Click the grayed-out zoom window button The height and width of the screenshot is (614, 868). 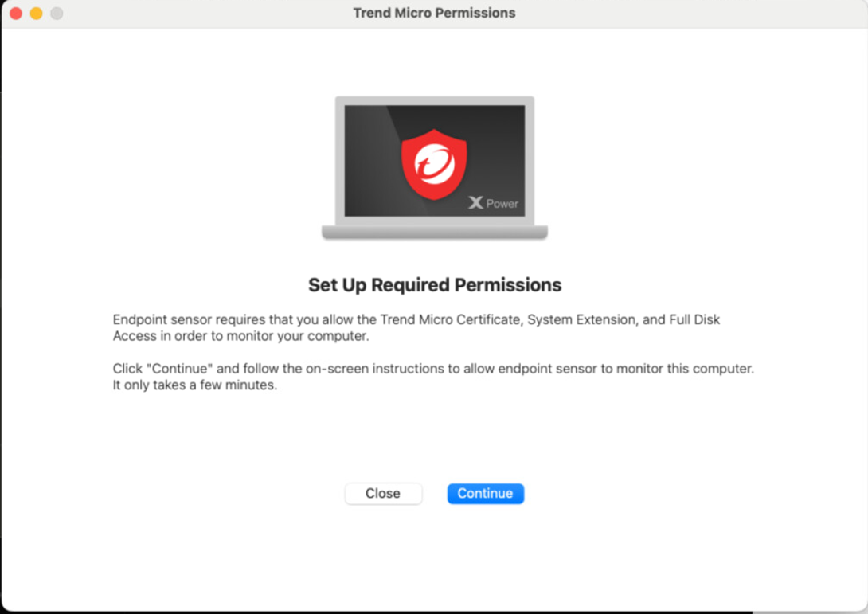click(x=57, y=14)
